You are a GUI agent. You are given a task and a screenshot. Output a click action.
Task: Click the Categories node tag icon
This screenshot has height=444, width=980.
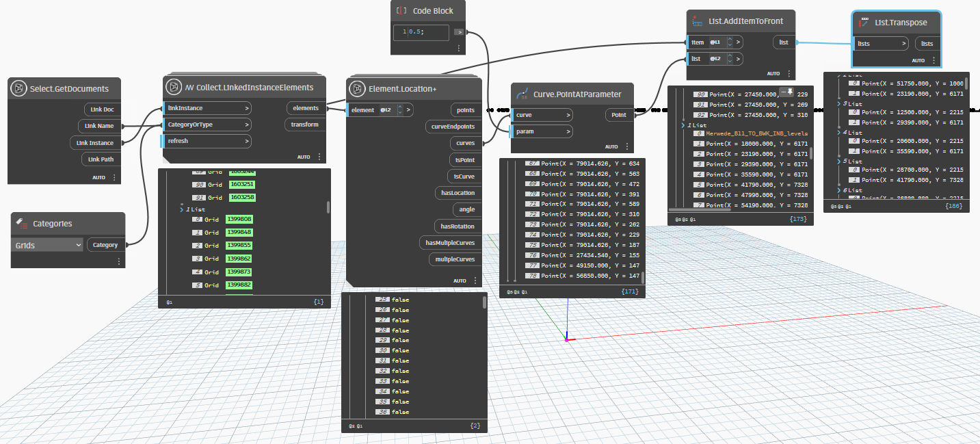pyautogui.click(x=22, y=223)
